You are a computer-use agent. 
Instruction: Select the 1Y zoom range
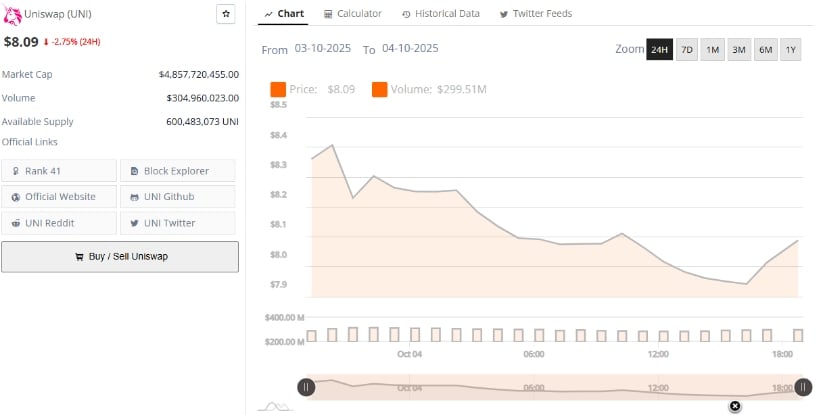click(791, 50)
